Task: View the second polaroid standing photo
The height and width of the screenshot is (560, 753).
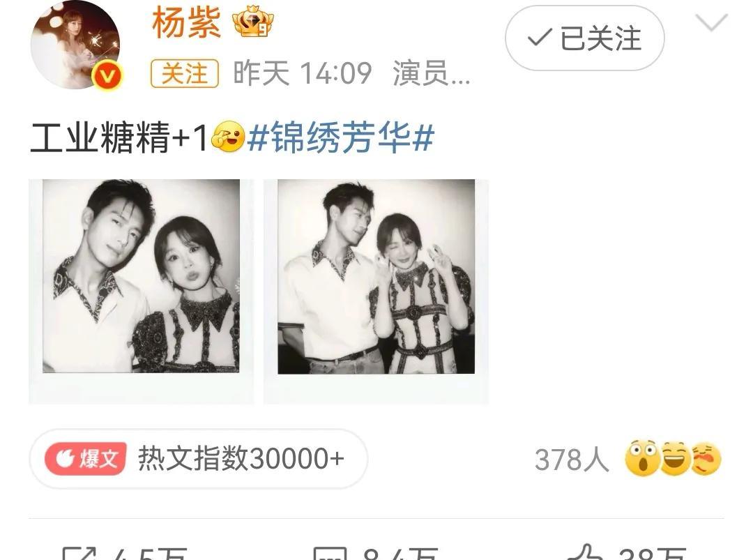Action: pyautogui.click(x=376, y=291)
